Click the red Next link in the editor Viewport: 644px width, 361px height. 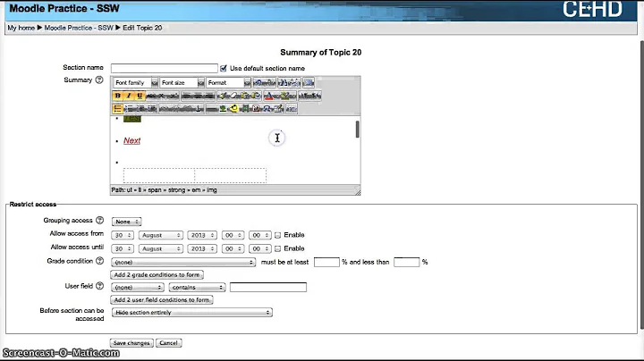[131, 140]
